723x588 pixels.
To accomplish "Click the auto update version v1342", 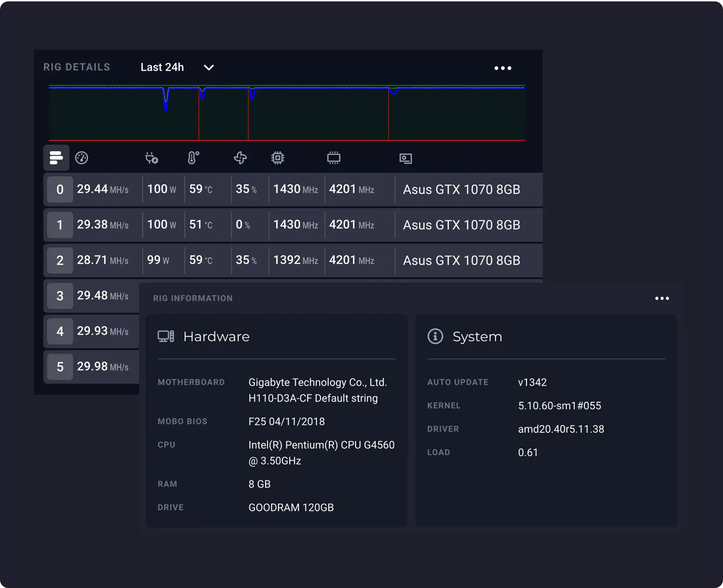I will coord(532,382).
